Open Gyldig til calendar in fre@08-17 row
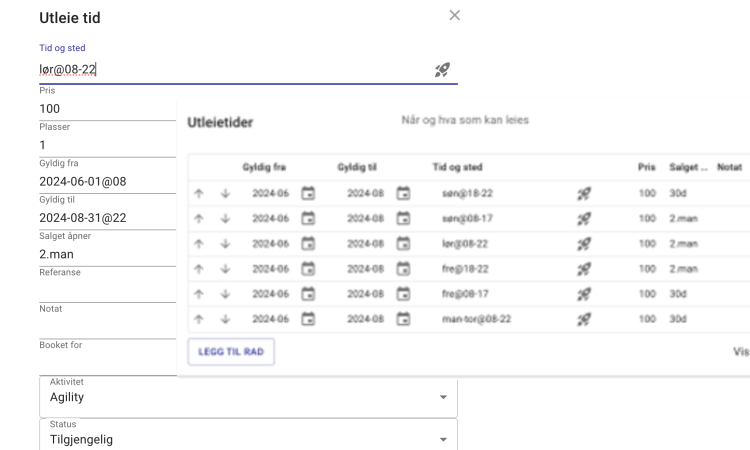The image size is (750, 450). tap(403, 293)
